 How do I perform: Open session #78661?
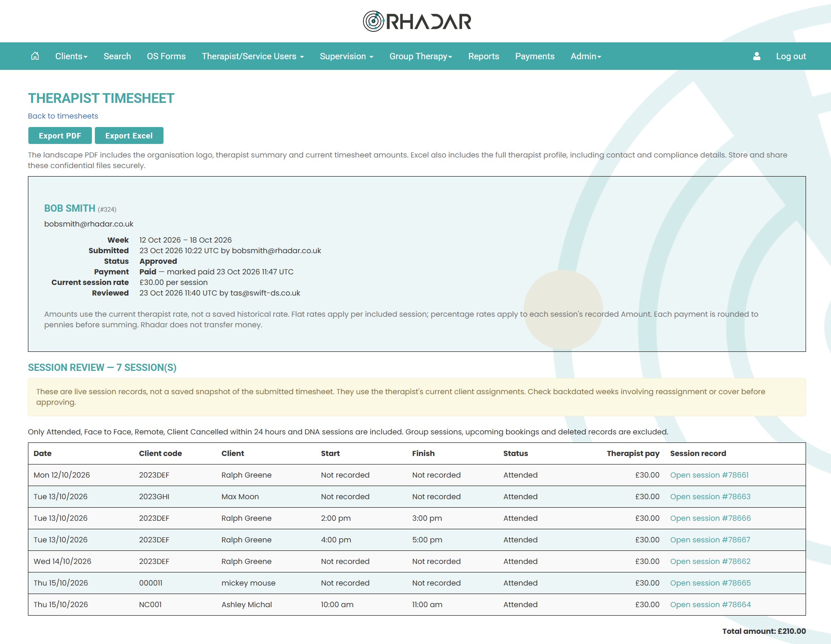[x=709, y=475]
